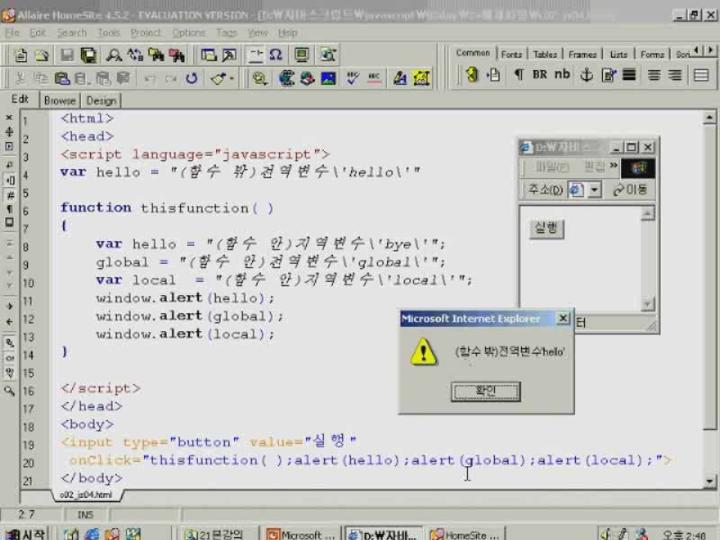
Task: Click the align right icon
Action: [675, 75]
